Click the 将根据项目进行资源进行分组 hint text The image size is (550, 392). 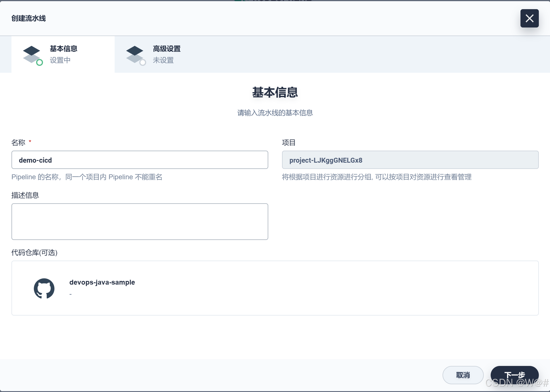[x=377, y=177]
